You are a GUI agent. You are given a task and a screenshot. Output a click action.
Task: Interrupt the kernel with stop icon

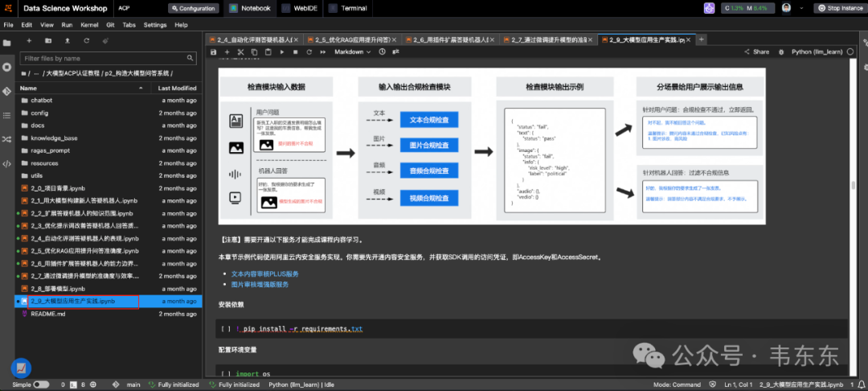pyautogui.click(x=295, y=51)
